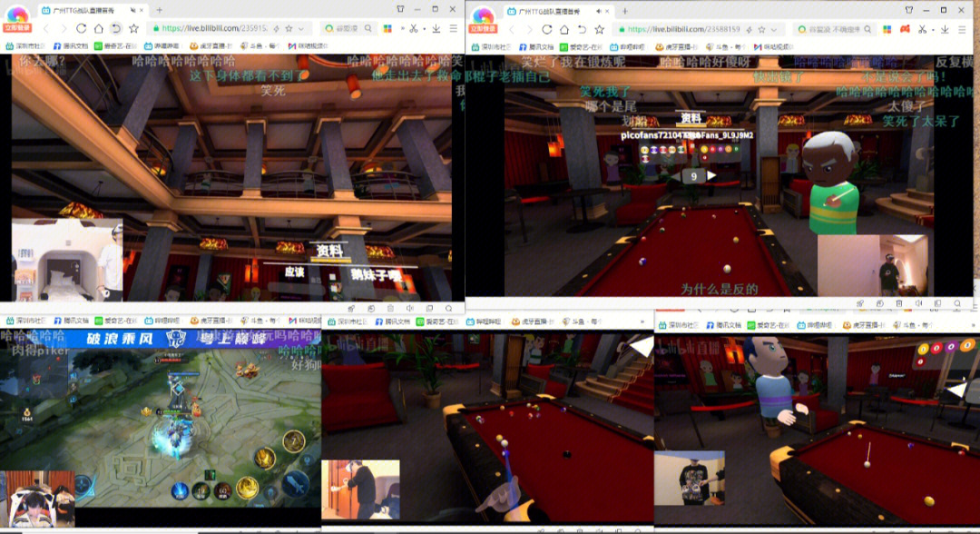Click the scissors screenshot tool in the top-left browser

413,28
